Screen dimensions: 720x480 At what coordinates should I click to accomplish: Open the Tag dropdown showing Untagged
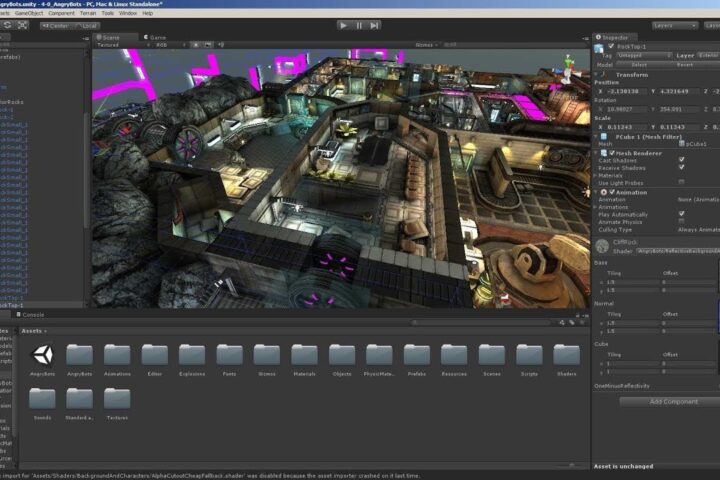click(644, 55)
